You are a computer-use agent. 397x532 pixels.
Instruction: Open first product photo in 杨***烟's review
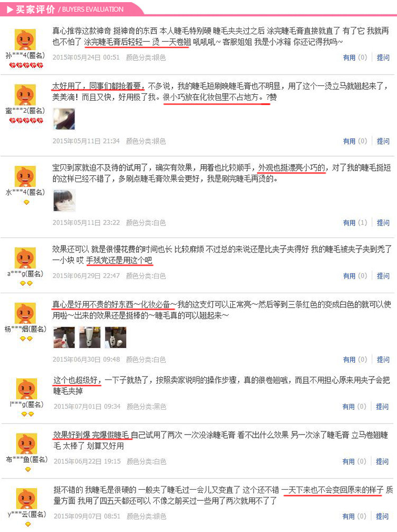64,337
